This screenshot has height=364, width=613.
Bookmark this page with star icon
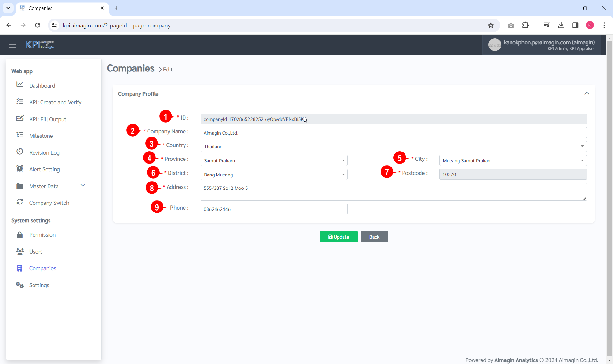(491, 26)
